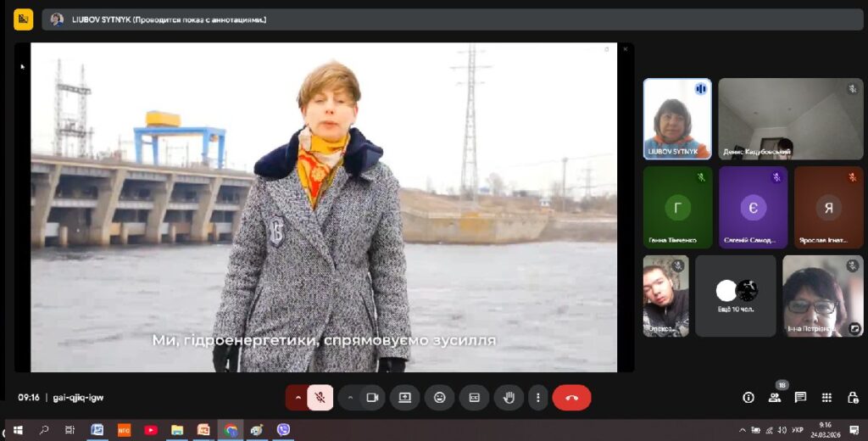Open File Explorer from the taskbar
This screenshot has height=441, width=868.
coord(177,430)
